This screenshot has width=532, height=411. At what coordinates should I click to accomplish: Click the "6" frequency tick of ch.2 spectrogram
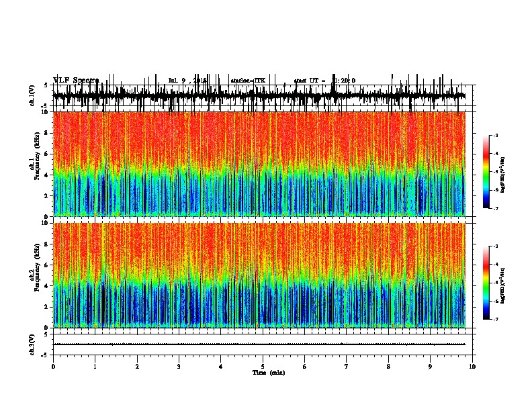click(x=47, y=265)
